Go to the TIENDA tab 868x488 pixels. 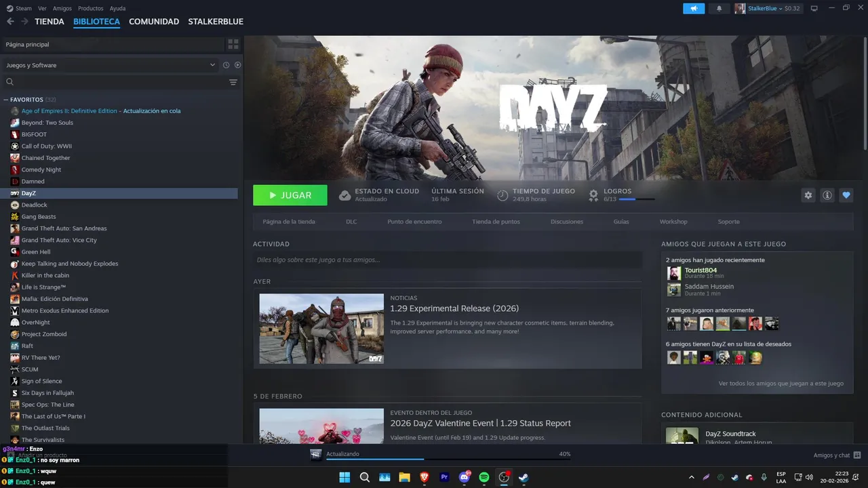pyautogui.click(x=50, y=22)
